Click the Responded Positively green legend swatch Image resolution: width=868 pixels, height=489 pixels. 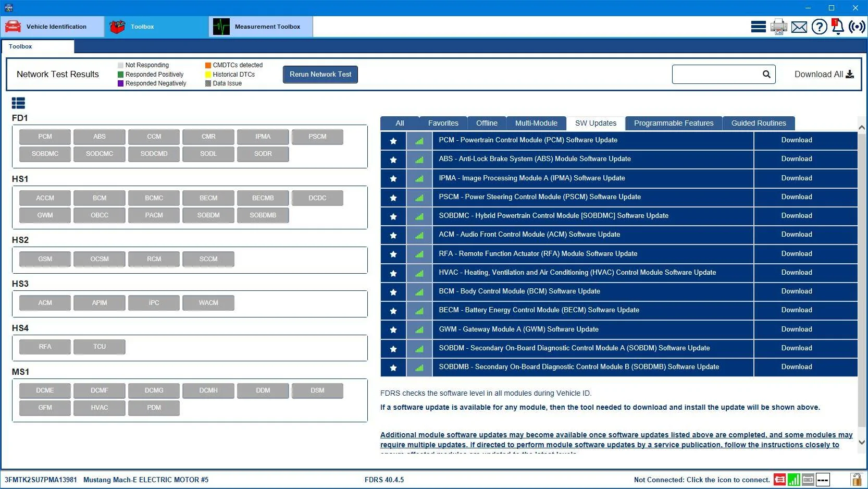(x=120, y=75)
